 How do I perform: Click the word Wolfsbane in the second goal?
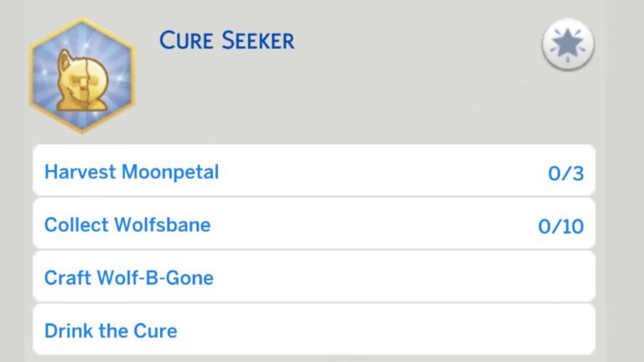pyautogui.click(x=164, y=225)
